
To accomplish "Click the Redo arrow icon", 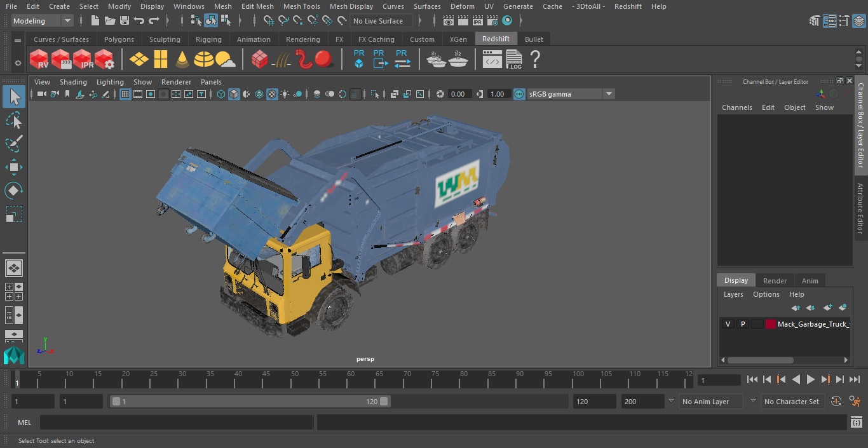I will click(154, 21).
